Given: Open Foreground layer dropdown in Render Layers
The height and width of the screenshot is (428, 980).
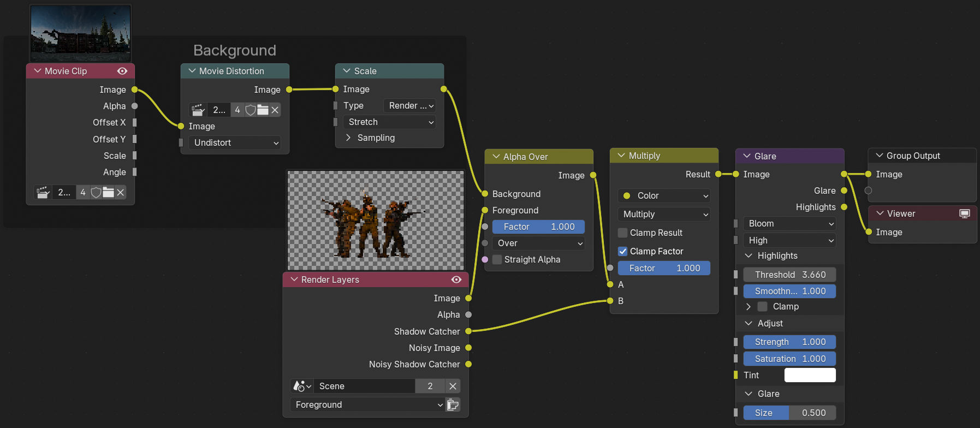Looking at the screenshot, I should (367, 405).
